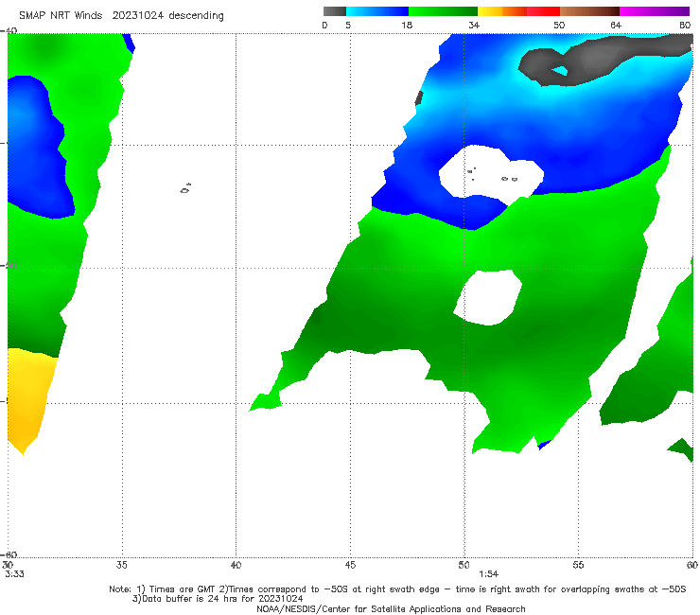Click the latitude label "-60" on the left axis
700x615 pixels.
pos(9,554)
